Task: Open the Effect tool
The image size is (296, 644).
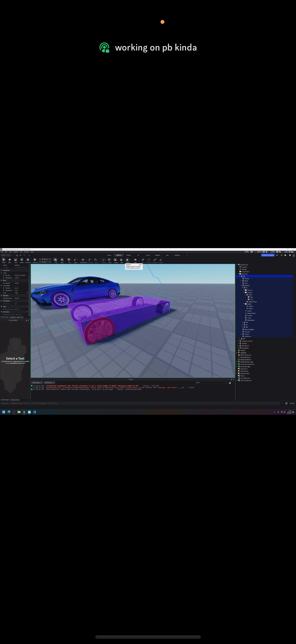Action: pos(75,260)
